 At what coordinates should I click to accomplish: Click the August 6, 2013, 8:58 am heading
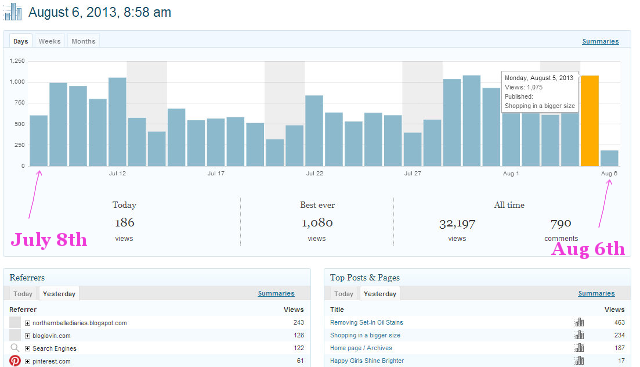coord(100,12)
